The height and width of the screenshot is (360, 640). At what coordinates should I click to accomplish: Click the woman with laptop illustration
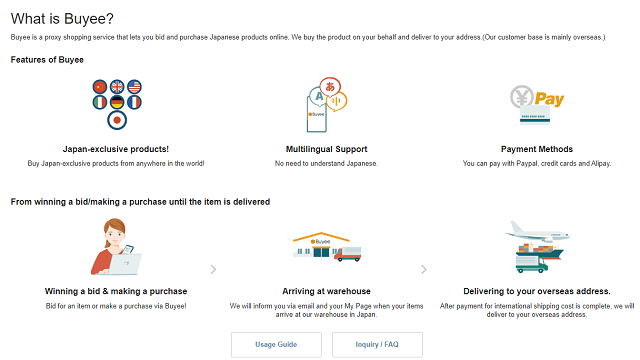[x=116, y=246]
